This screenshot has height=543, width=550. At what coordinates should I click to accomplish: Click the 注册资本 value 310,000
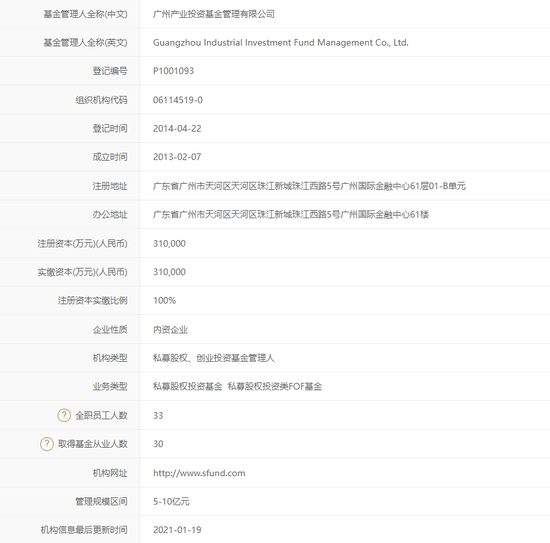coord(169,243)
